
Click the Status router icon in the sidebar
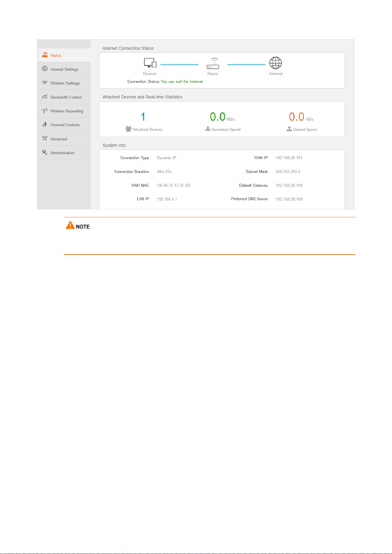45,55
